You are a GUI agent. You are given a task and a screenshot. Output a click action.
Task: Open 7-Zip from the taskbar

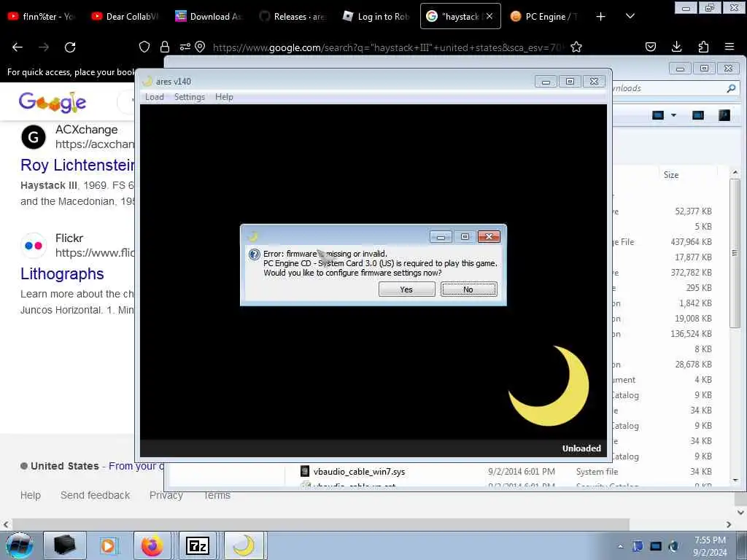pyautogui.click(x=197, y=545)
